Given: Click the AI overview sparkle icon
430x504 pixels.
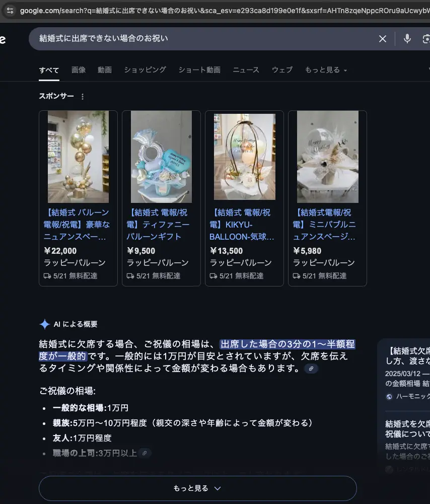Looking at the screenshot, I should (x=45, y=324).
